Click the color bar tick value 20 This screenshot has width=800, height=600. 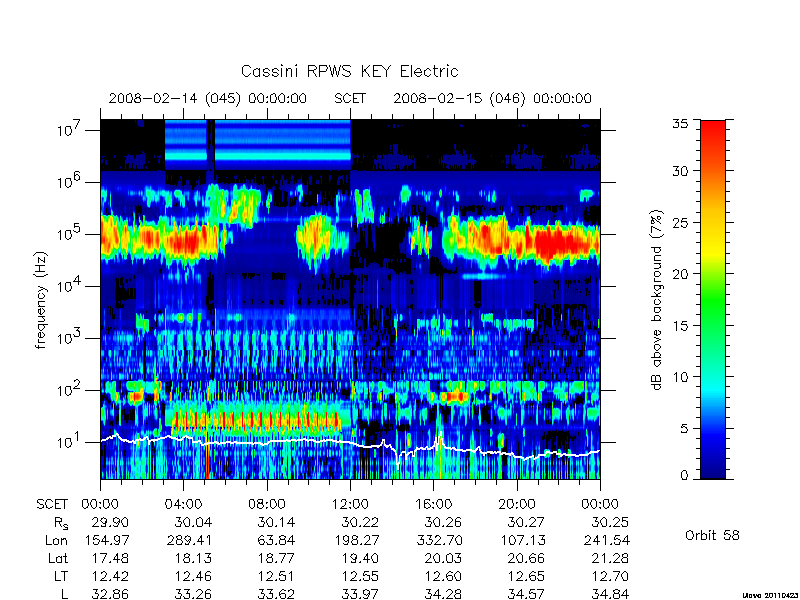[x=680, y=273]
